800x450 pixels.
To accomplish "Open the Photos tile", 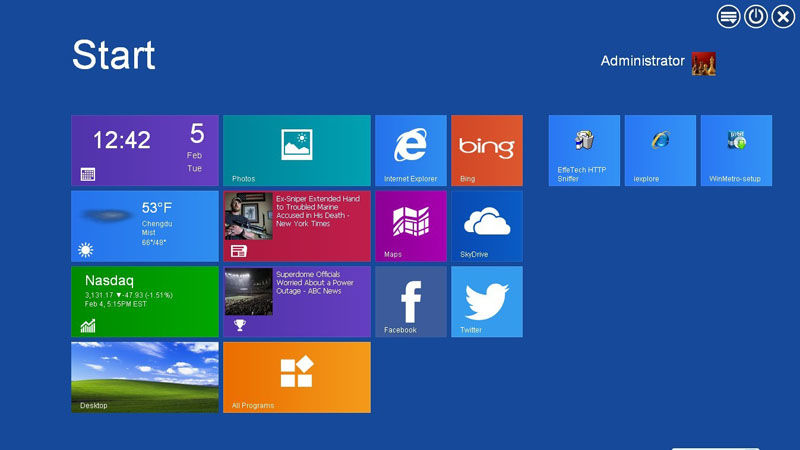I will coord(297,151).
